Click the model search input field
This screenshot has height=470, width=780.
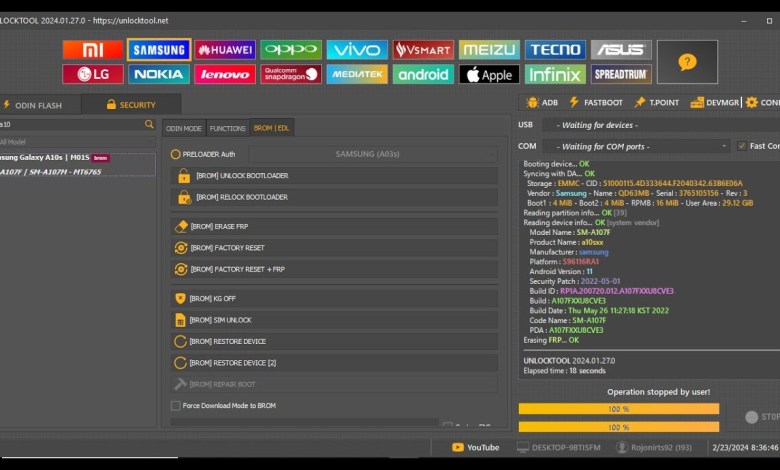tap(72, 124)
